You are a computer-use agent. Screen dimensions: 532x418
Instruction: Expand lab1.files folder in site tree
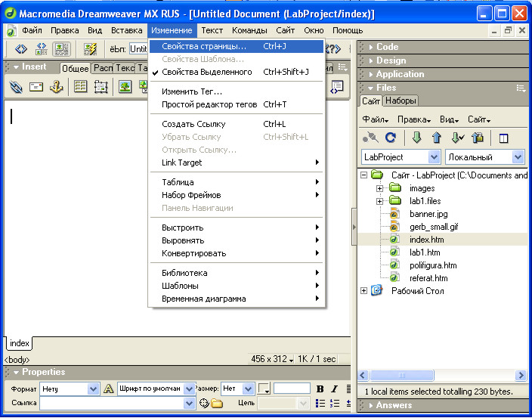(x=379, y=201)
